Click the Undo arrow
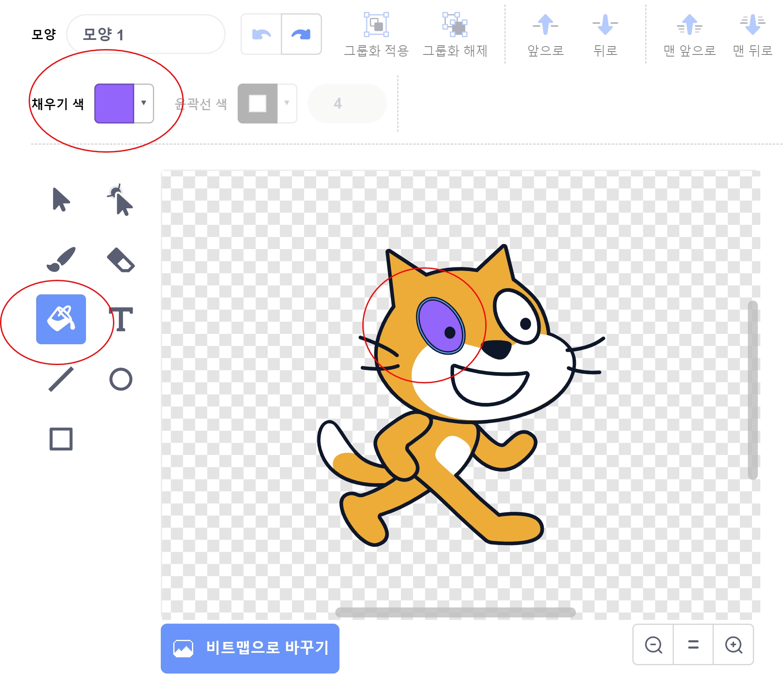 pyautogui.click(x=261, y=34)
